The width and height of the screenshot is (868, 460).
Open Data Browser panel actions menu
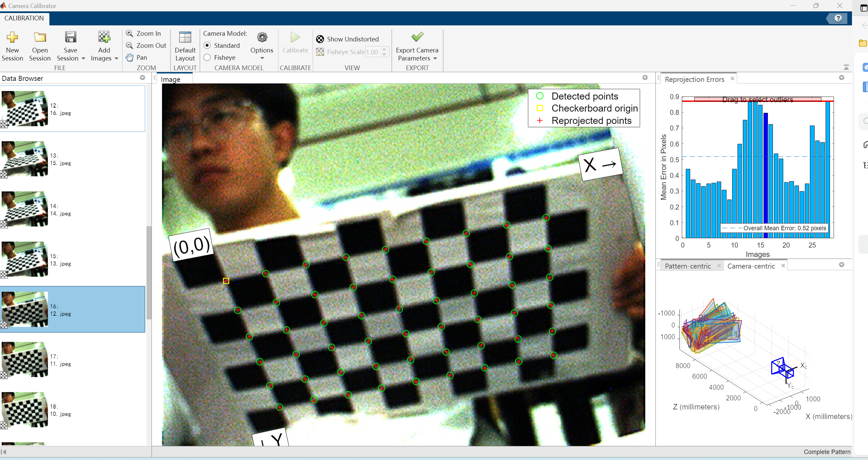coord(142,78)
